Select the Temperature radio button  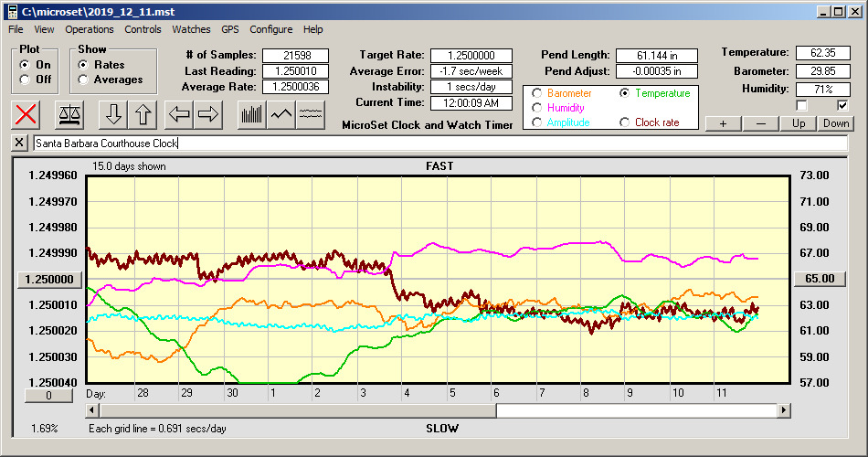pyautogui.click(x=624, y=93)
